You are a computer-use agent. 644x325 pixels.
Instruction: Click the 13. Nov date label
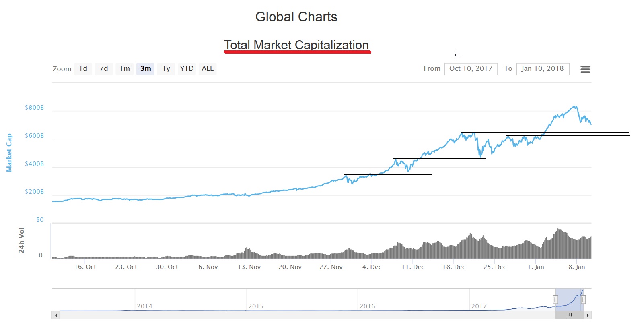tap(249, 267)
